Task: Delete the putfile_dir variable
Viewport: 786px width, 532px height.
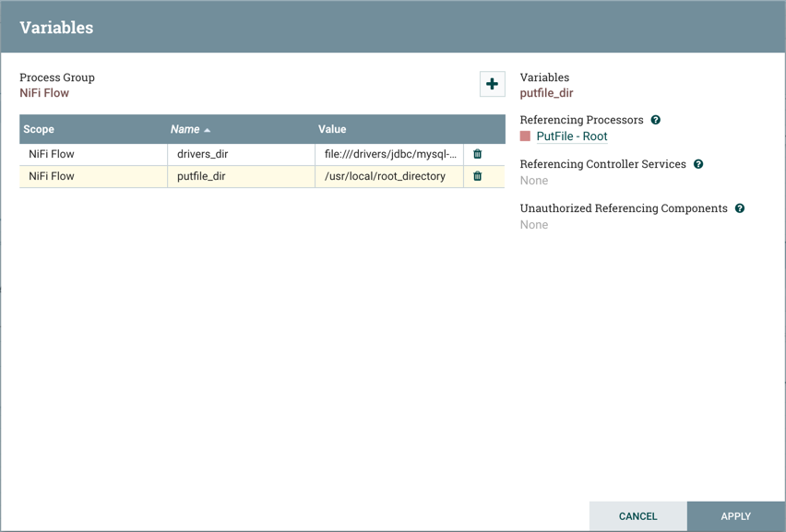Action: click(477, 176)
